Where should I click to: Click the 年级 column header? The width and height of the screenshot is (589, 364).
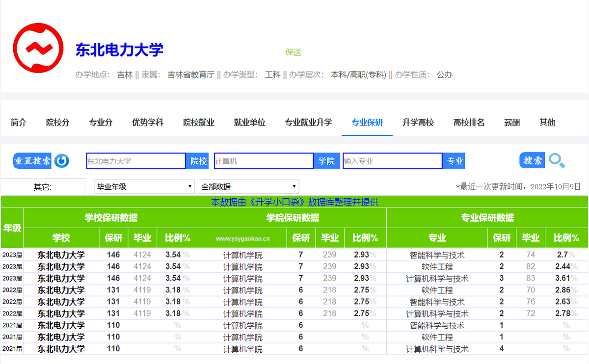12,228
